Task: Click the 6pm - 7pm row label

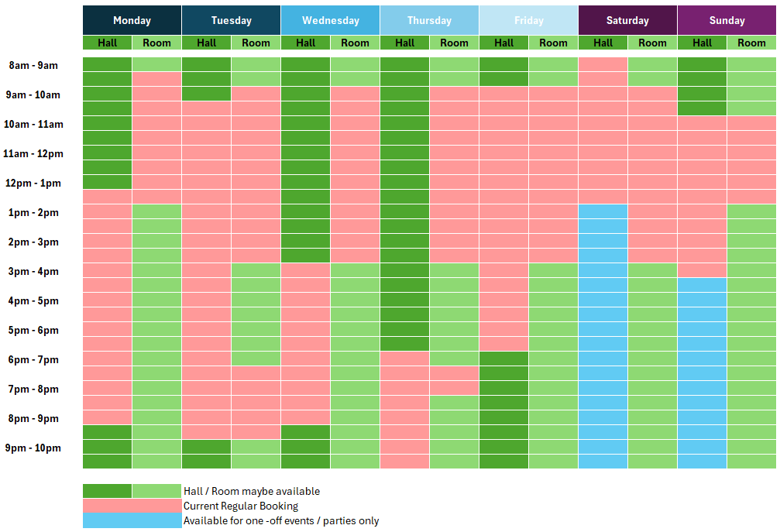Action: pyautogui.click(x=33, y=359)
